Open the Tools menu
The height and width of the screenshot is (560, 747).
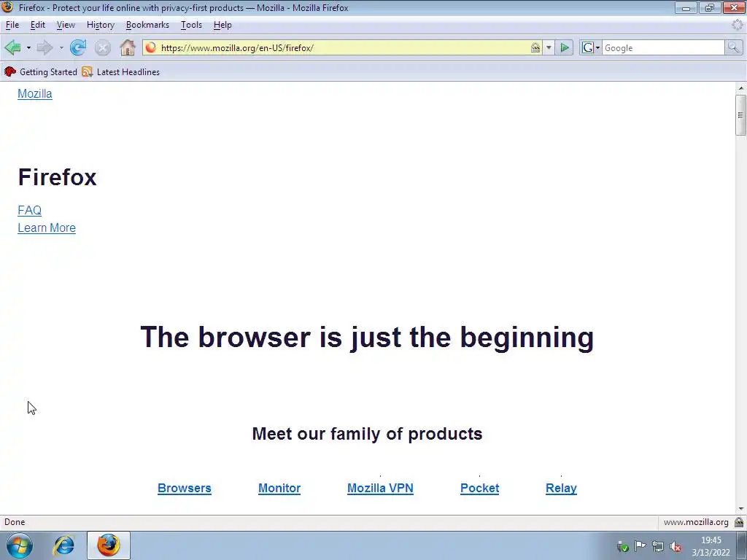[x=192, y=25]
